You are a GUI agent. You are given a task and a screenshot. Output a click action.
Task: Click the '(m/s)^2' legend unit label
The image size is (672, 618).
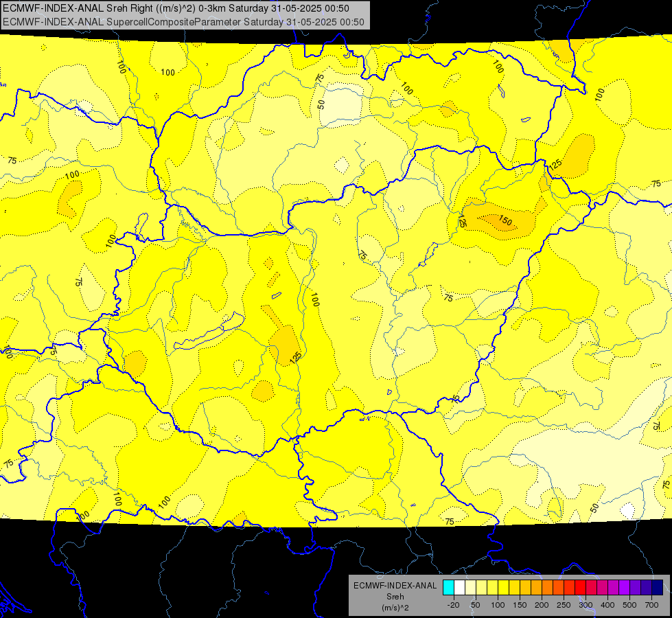click(395, 608)
